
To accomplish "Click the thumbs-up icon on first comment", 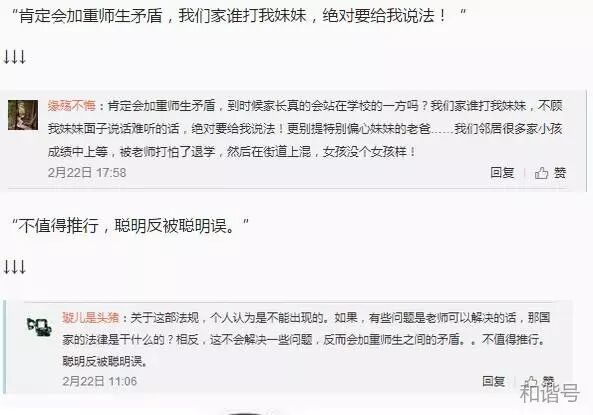I will (x=541, y=173).
